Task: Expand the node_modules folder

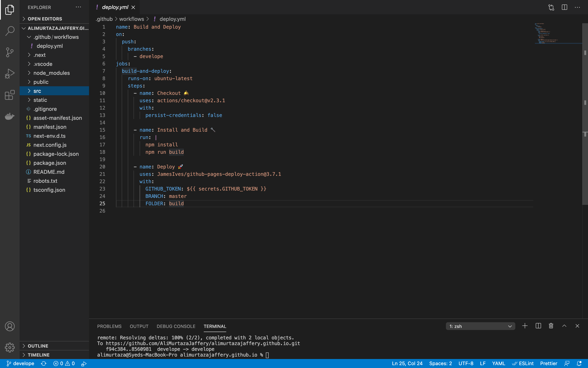Action: point(55,73)
